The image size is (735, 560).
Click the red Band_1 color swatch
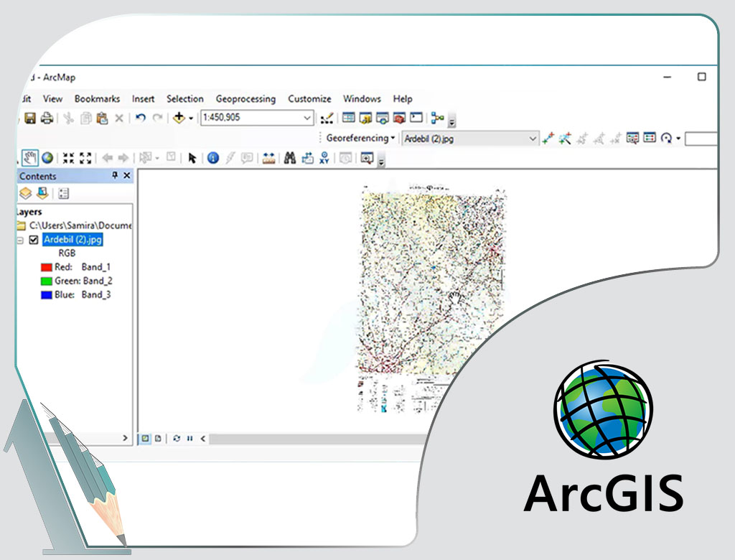pos(47,267)
